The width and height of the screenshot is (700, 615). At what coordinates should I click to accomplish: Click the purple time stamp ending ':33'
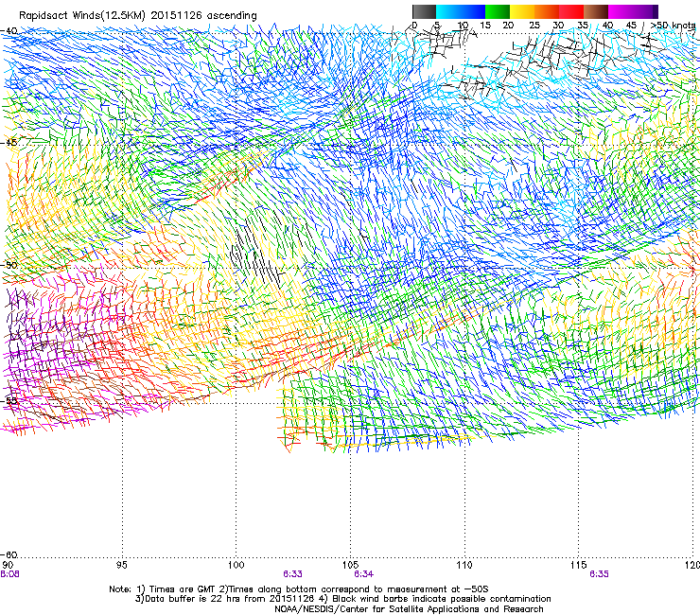(x=292, y=574)
